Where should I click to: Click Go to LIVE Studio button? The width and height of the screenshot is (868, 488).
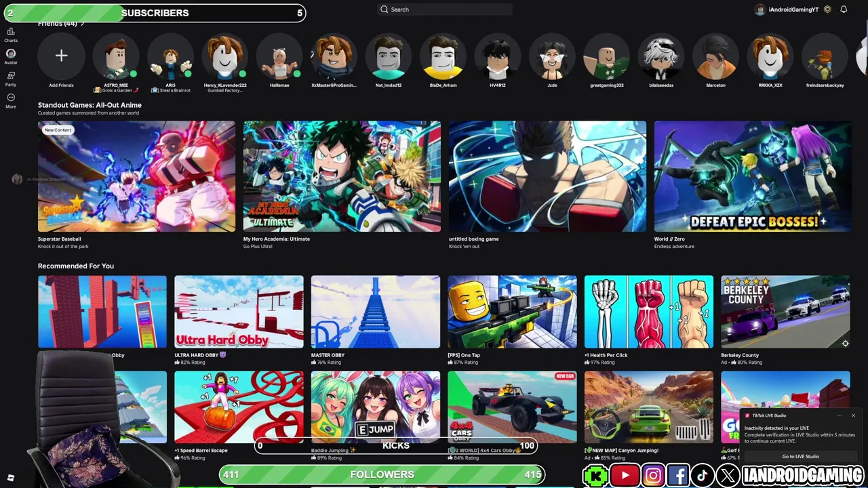point(800,456)
